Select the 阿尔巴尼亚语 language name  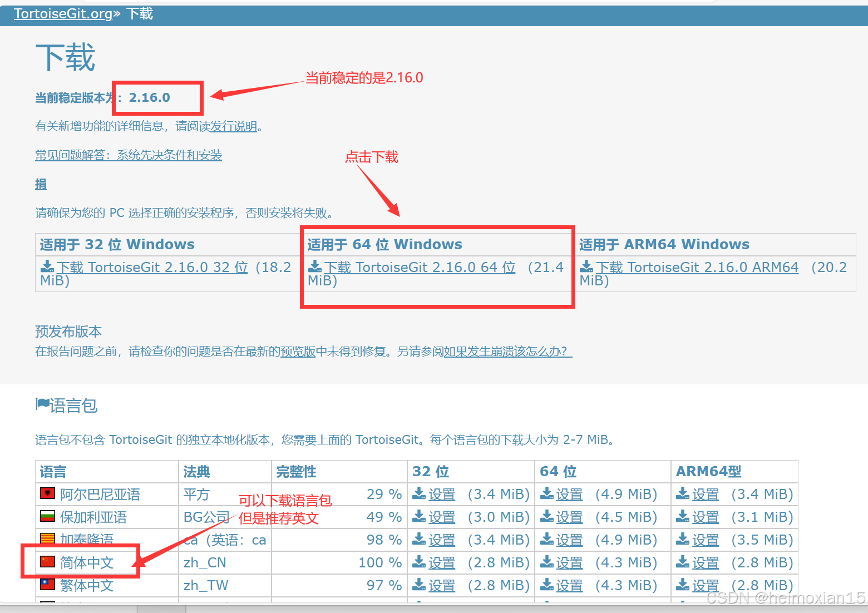point(100,494)
